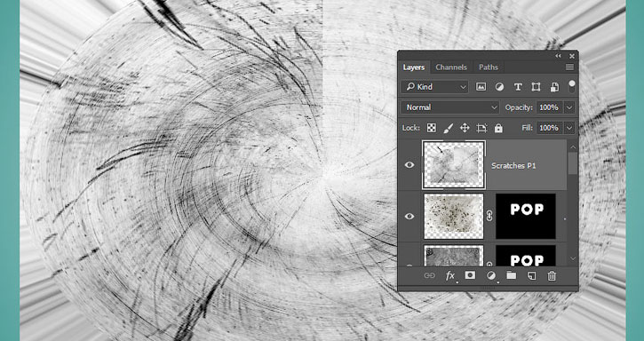This screenshot has height=341, width=644.
Task: Collapse the panel with double arrows
Action: (558, 56)
